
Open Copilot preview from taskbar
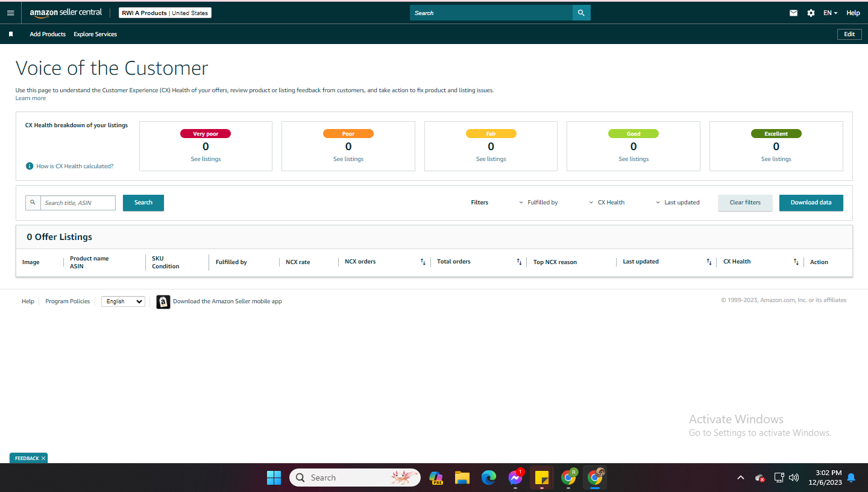436,478
